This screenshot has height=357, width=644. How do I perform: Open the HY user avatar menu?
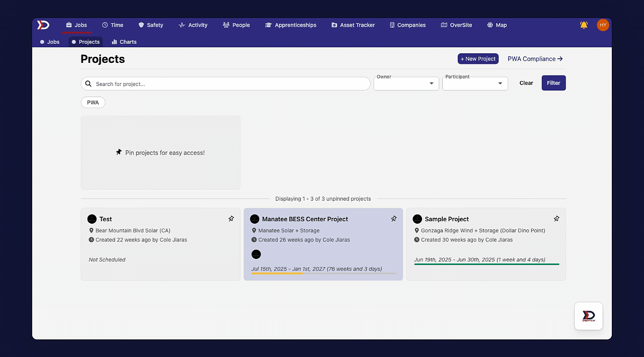(x=603, y=25)
